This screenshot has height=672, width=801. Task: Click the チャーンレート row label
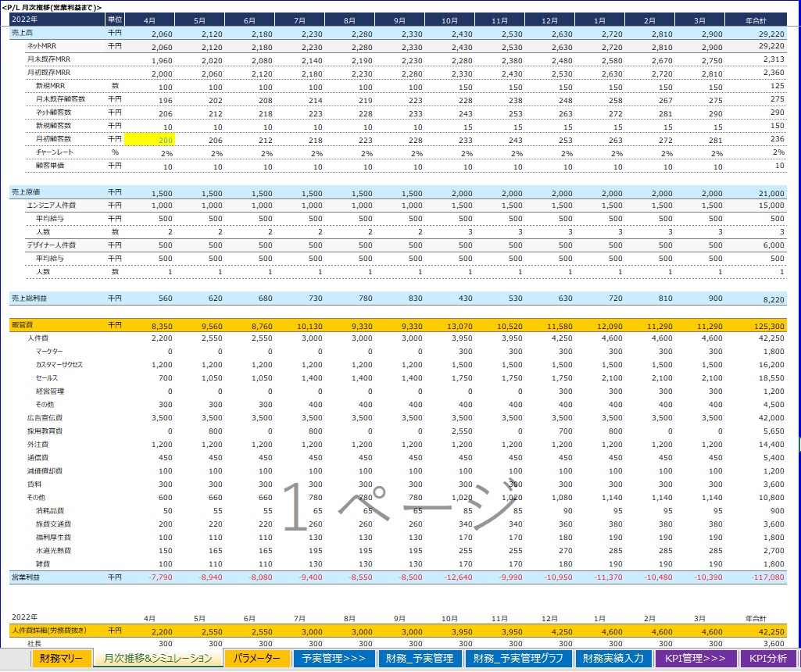[x=55, y=152]
